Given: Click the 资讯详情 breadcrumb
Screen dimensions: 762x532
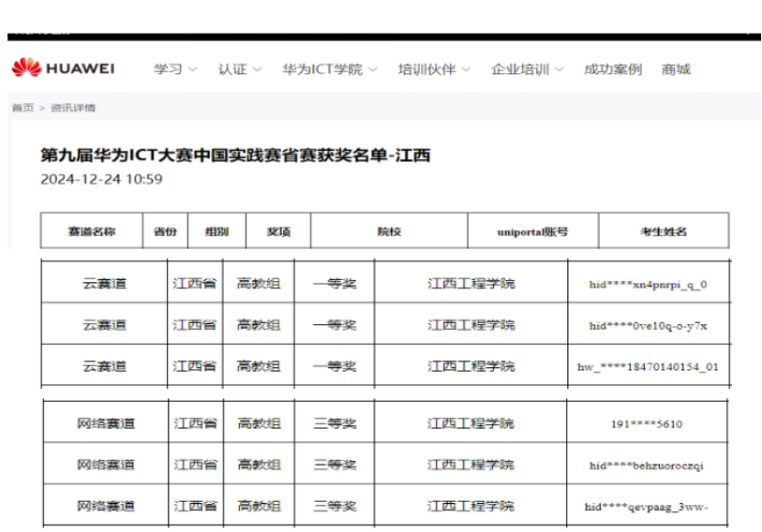Looking at the screenshot, I should coord(73,108).
